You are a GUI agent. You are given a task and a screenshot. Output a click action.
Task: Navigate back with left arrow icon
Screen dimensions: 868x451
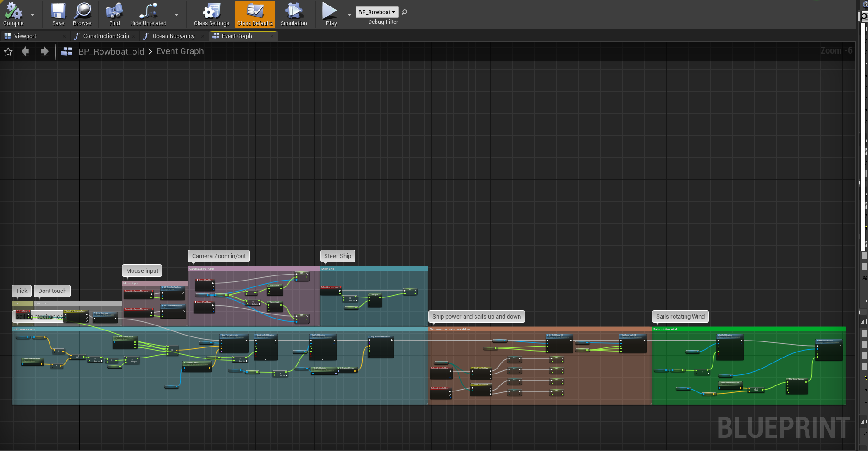(x=26, y=52)
